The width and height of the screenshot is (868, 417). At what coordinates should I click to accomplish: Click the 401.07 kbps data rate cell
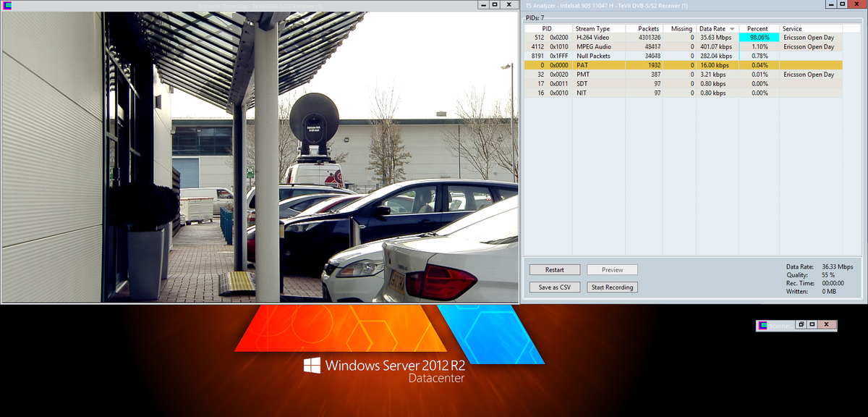pos(717,46)
